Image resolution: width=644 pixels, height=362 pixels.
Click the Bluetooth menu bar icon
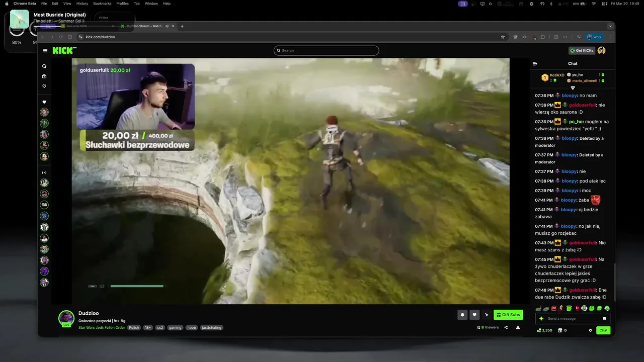click(550, 4)
